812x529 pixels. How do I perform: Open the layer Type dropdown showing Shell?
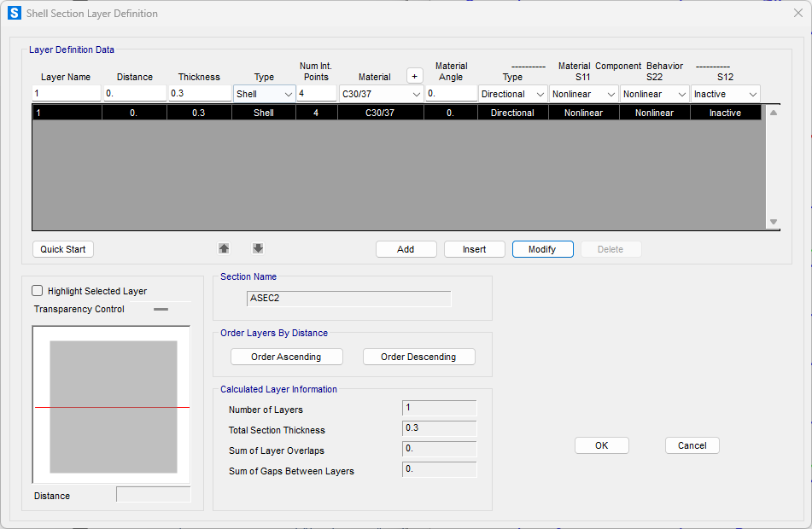(288, 93)
